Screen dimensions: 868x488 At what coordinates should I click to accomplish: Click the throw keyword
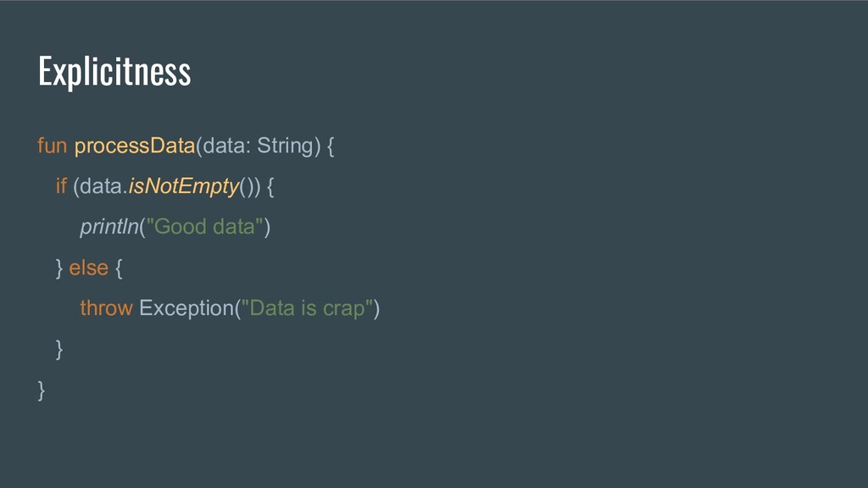click(106, 308)
